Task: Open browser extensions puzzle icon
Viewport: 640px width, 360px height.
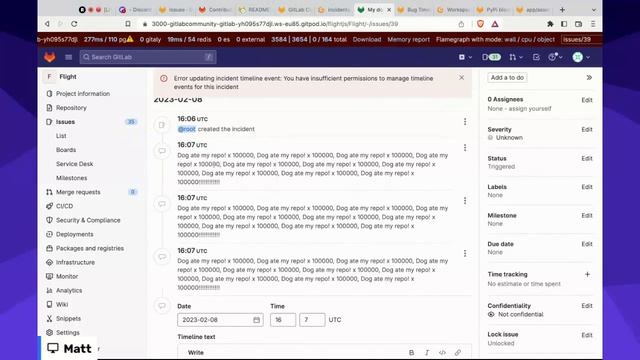Action: 550,24
